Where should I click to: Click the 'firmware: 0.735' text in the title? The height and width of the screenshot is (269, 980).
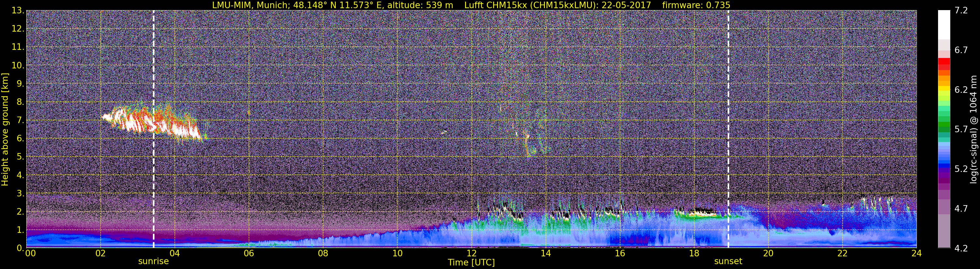coord(696,5)
